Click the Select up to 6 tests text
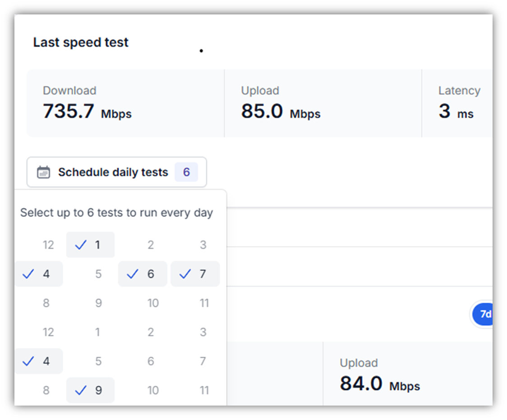This screenshot has height=420, width=507. pos(116,213)
